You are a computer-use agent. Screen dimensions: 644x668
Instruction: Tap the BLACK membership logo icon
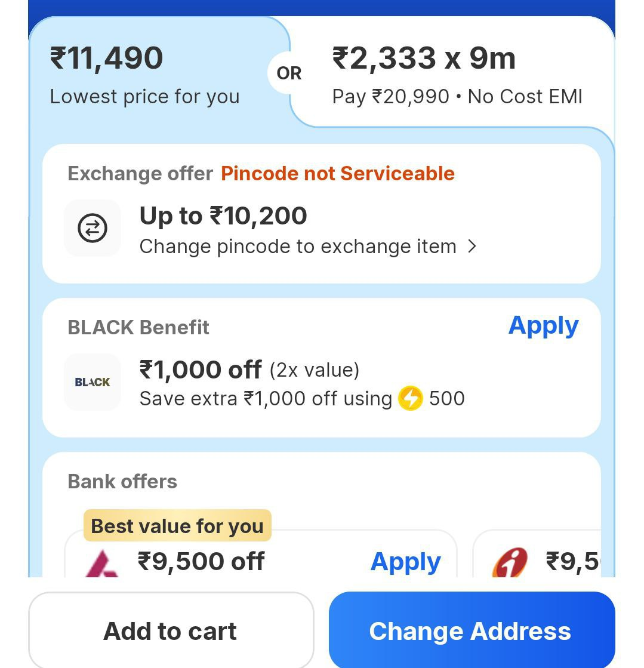click(x=93, y=382)
